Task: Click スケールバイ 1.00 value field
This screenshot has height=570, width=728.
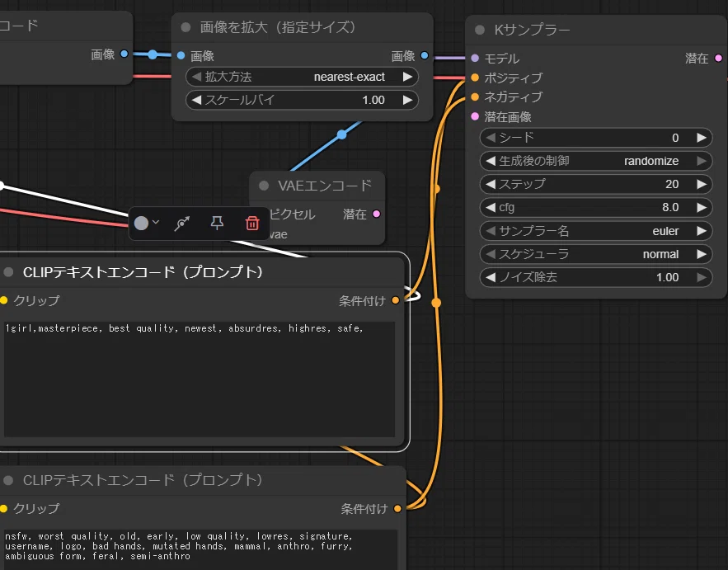Action: point(302,100)
